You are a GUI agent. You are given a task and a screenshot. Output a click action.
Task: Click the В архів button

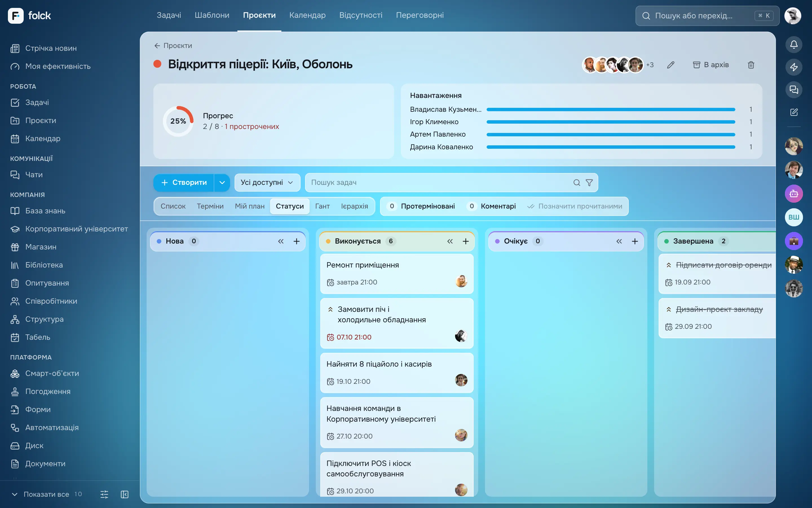click(711, 65)
